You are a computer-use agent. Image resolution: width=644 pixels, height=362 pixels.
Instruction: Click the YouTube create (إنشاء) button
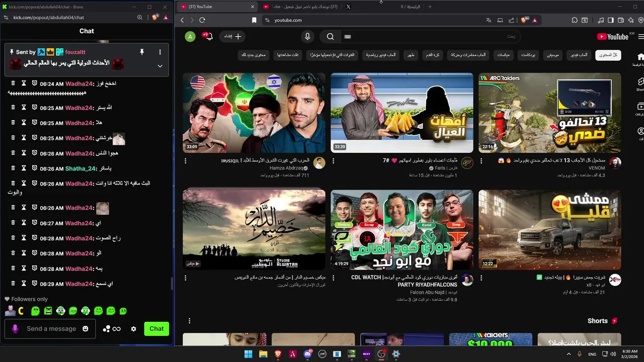pos(232,36)
